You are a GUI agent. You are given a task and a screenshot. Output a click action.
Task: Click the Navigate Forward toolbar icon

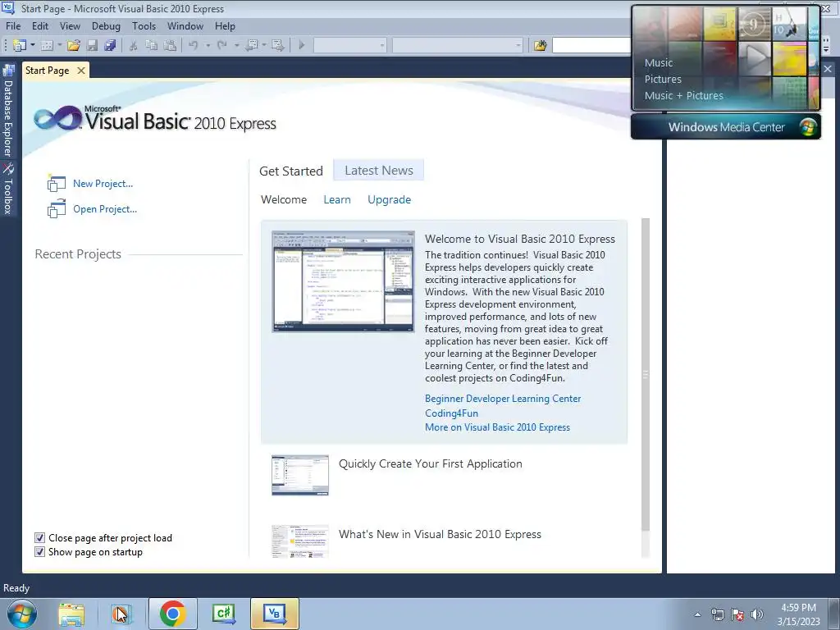[x=277, y=46]
